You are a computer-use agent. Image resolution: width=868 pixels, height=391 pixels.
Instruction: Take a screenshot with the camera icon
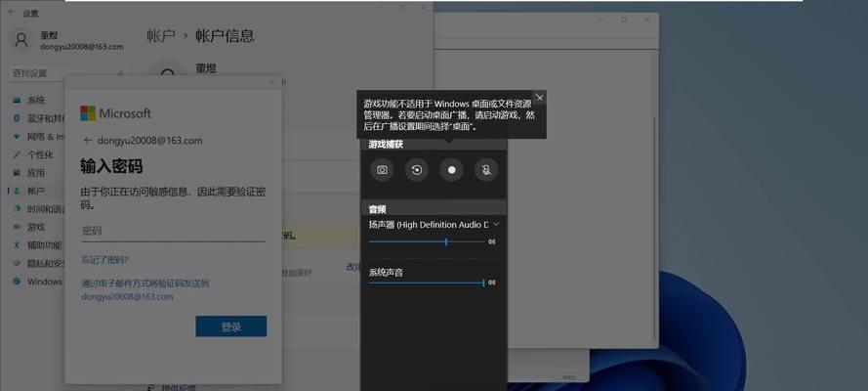pos(382,170)
